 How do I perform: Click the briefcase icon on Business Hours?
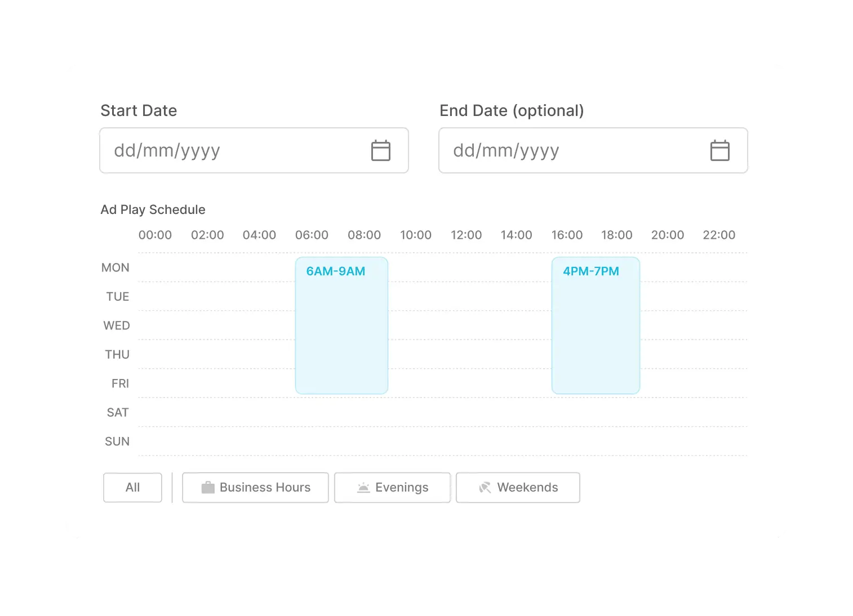pyautogui.click(x=209, y=487)
